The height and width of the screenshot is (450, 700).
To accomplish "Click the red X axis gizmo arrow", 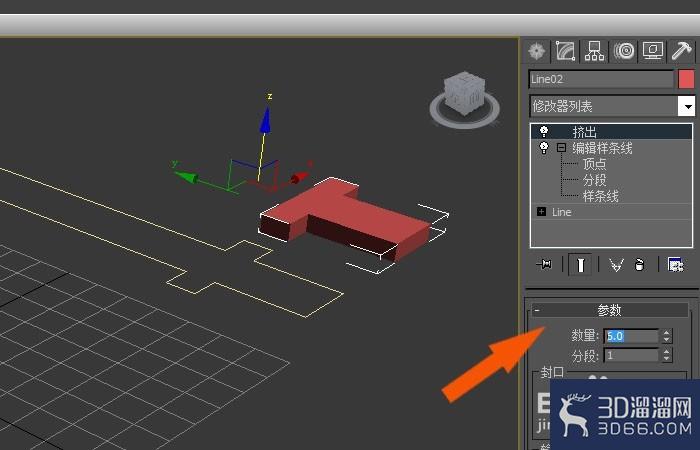I will click(300, 177).
